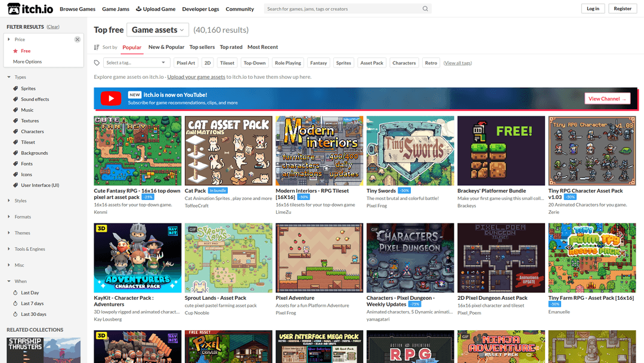Click the search magnifier icon
Image resolution: width=644 pixels, height=363 pixels.
point(425,9)
